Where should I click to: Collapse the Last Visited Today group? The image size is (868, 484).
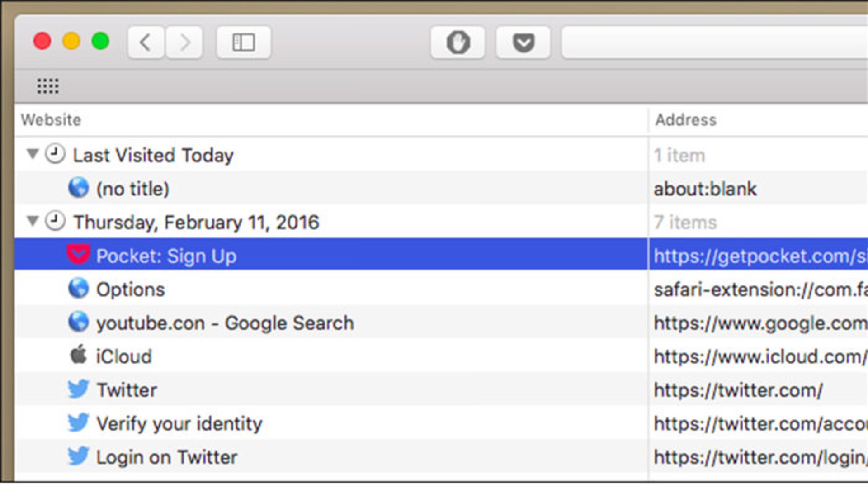coord(32,154)
